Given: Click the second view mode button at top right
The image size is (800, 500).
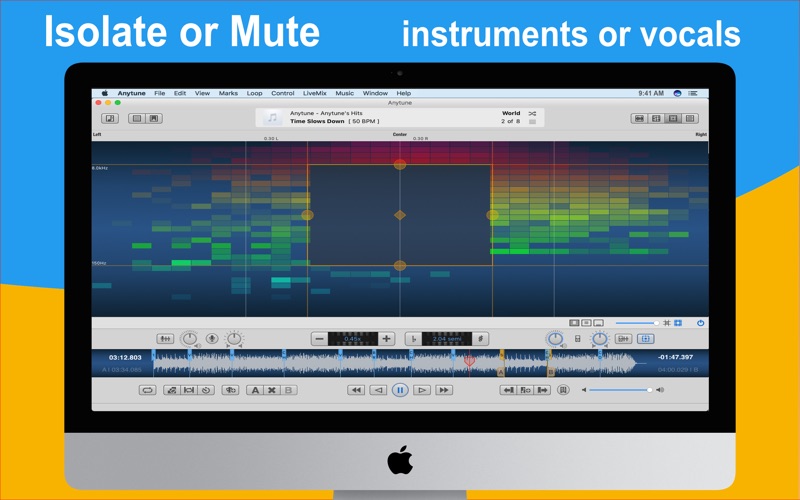Looking at the screenshot, I should click(x=656, y=118).
